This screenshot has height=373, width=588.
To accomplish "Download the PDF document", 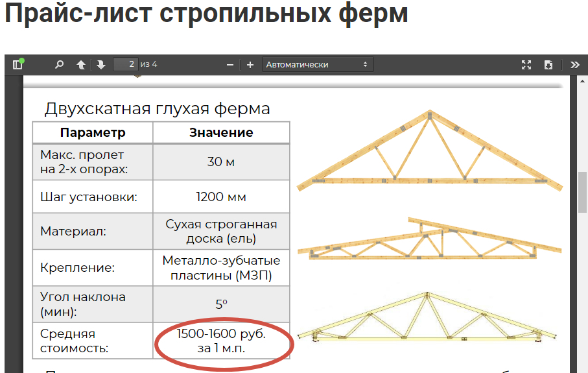I will click(x=548, y=64).
